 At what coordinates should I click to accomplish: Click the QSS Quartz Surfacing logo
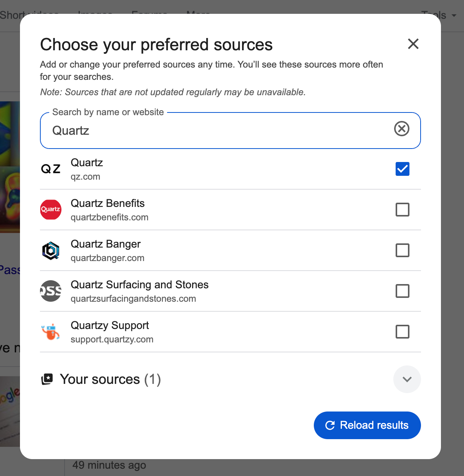(x=51, y=291)
